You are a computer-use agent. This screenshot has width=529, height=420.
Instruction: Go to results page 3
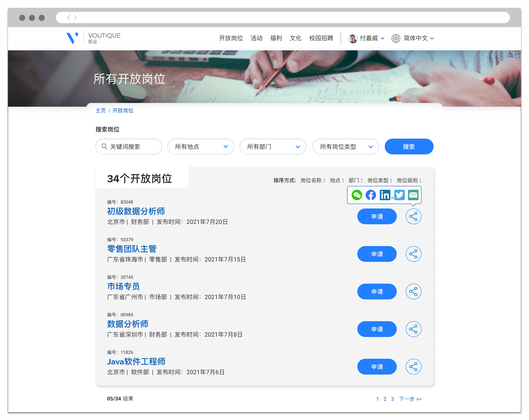pos(393,399)
